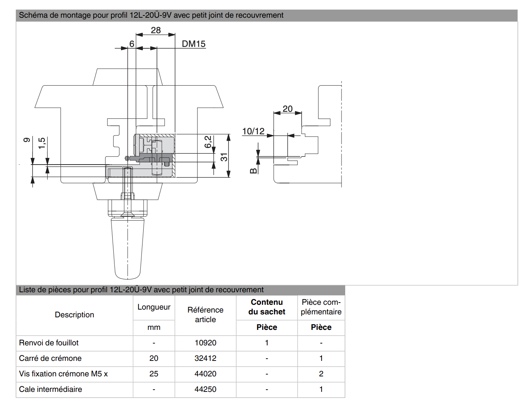Select the rotated 6,2 dimension value

(x=208, y=142)
